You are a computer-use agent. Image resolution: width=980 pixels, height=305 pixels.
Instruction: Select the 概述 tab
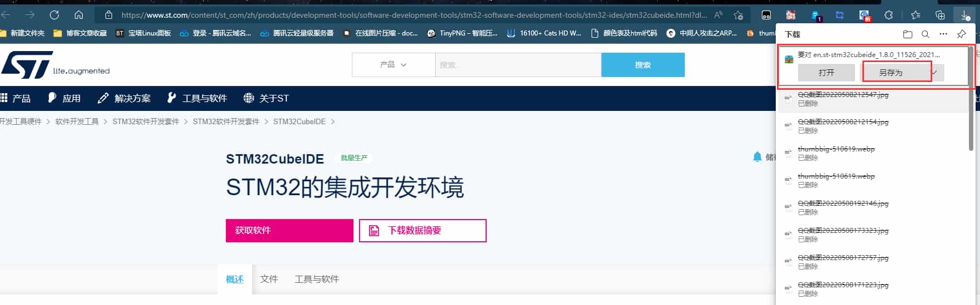(234, 279)
